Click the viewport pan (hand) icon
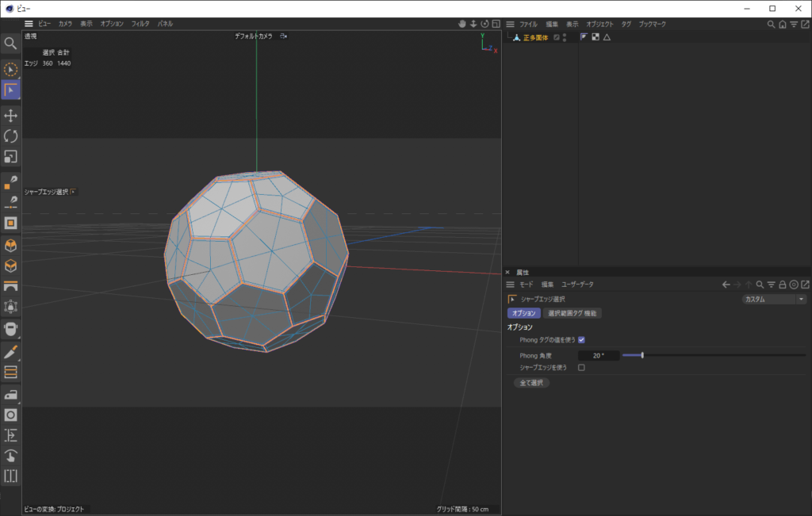The width and height of the screenshot is (812, 516). point(462,24)
